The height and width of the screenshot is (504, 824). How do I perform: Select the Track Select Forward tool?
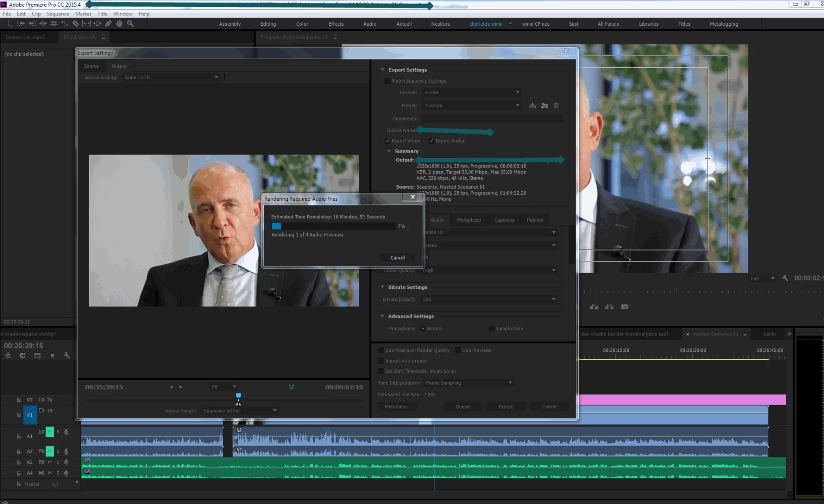[21, 23]
